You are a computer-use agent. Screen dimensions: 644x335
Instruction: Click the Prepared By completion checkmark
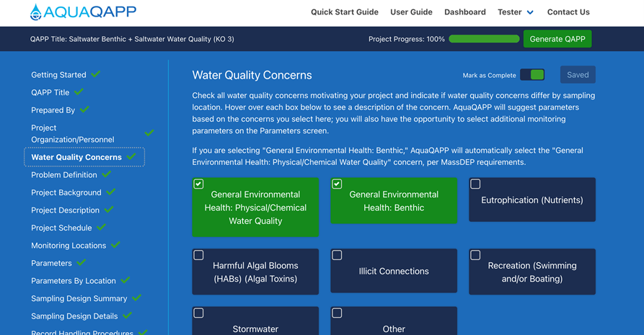pos(84,110)
